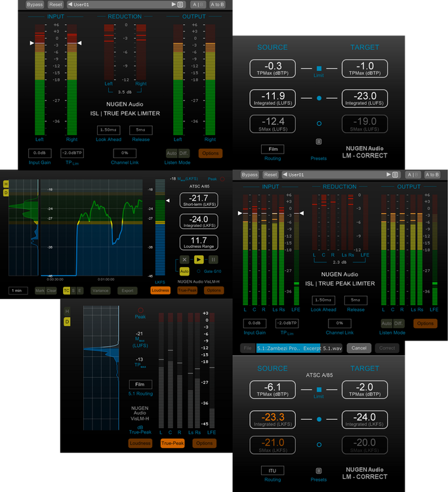
Task: Click -23.0 Integrated LUFS target value
Action: [x=365, y=98]
